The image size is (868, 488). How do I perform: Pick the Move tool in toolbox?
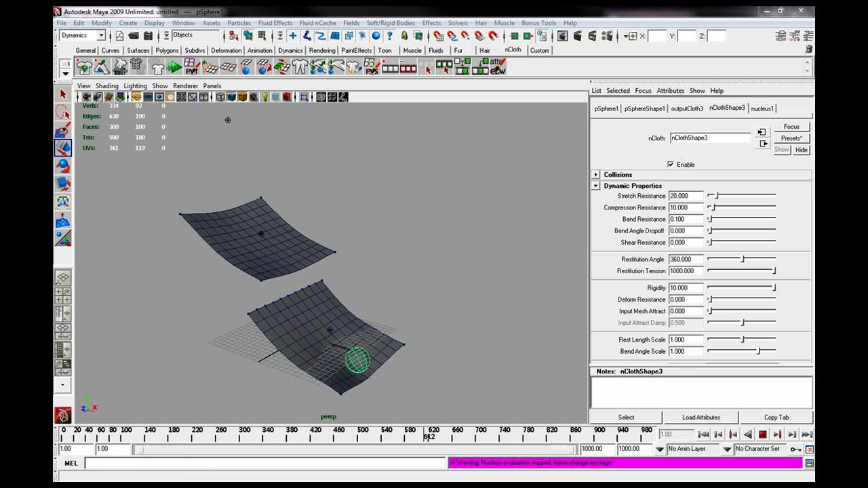click(63, 148)
